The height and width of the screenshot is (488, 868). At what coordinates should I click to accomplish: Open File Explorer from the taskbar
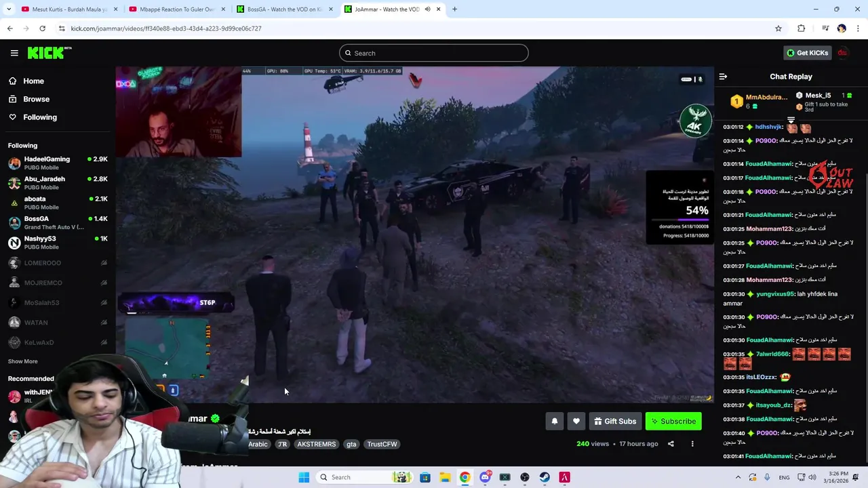click(x=445, y=477)
